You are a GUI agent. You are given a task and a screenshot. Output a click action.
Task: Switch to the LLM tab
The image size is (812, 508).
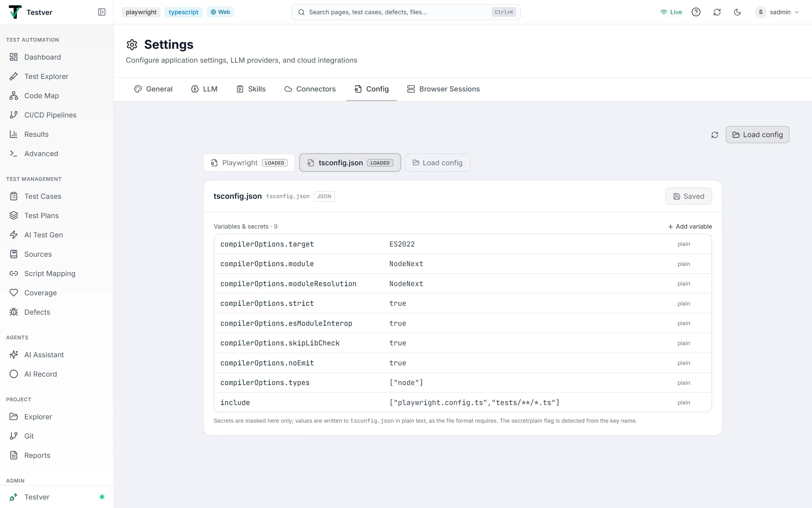click(204, 89)
